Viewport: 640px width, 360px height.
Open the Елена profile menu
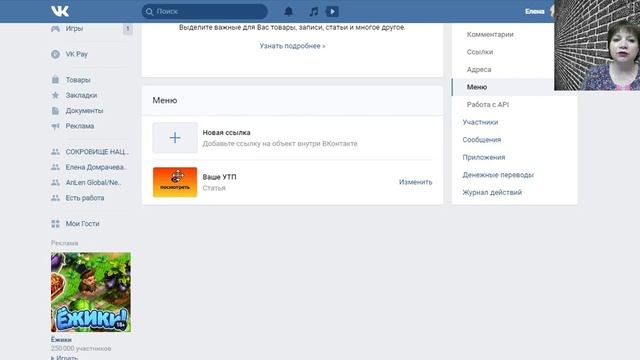[x=535, y=11]
